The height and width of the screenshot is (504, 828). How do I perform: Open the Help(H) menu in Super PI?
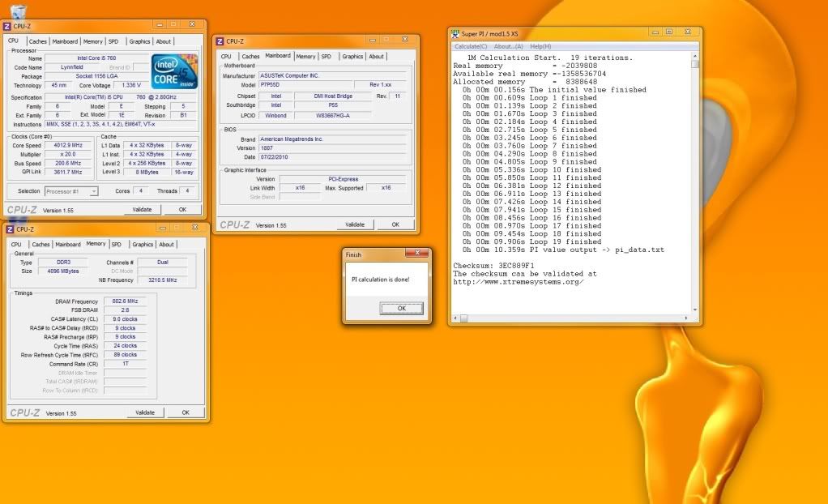pos(540,46)
